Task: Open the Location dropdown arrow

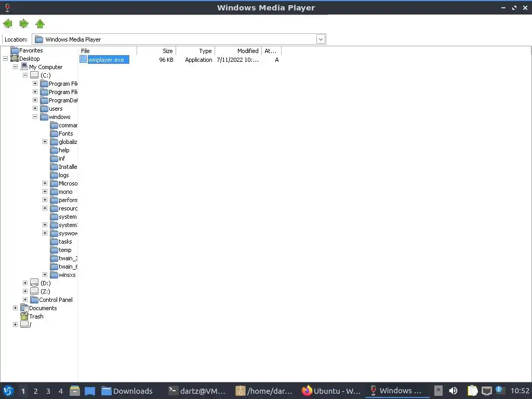Action: [321, 39]
